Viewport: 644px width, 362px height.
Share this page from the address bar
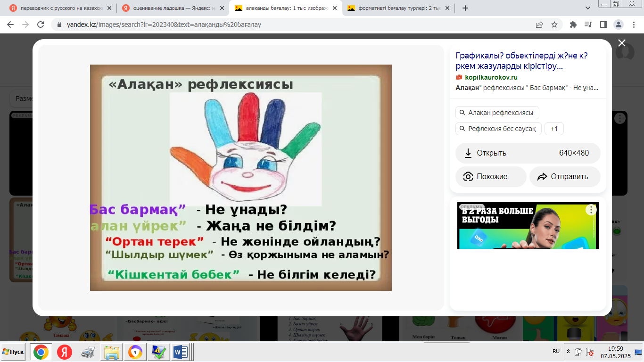click(x=539, y=25)
